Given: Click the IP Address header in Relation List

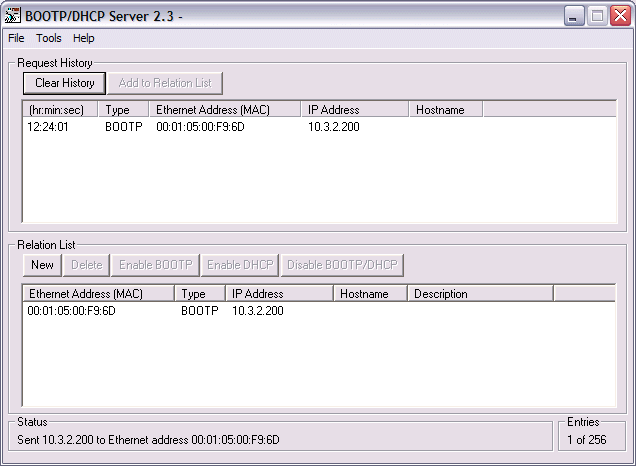Looking at the screenshot, I should [279, 294].
